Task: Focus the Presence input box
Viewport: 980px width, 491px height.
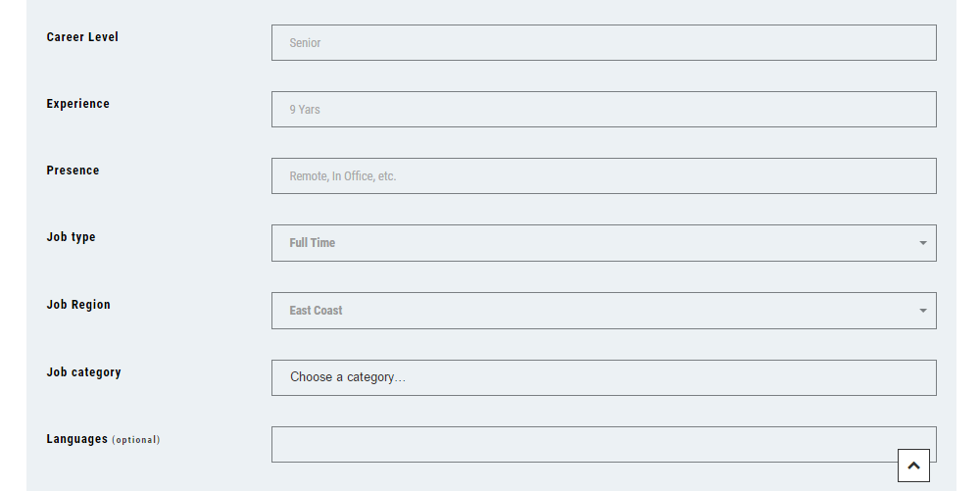Action: coord(603,176)
